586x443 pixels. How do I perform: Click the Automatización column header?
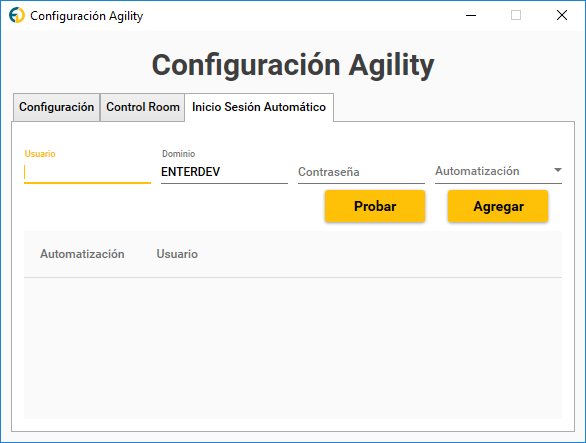(82, 254)
